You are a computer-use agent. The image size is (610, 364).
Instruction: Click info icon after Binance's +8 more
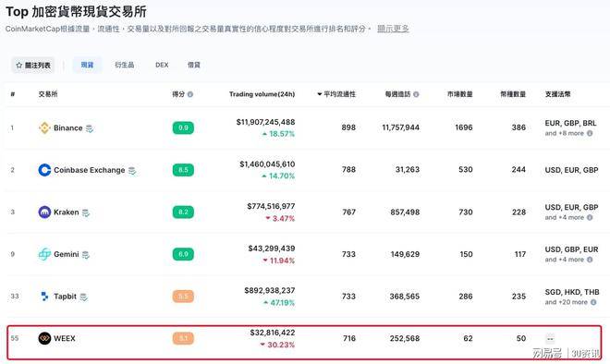pyautogui.click(x=590, y=133)
